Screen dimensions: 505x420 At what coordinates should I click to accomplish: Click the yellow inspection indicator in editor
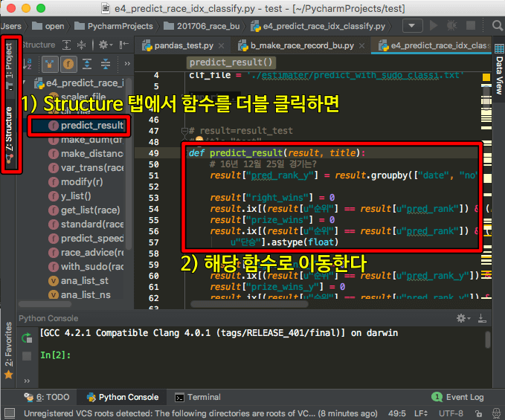click(x=486, y=77)
